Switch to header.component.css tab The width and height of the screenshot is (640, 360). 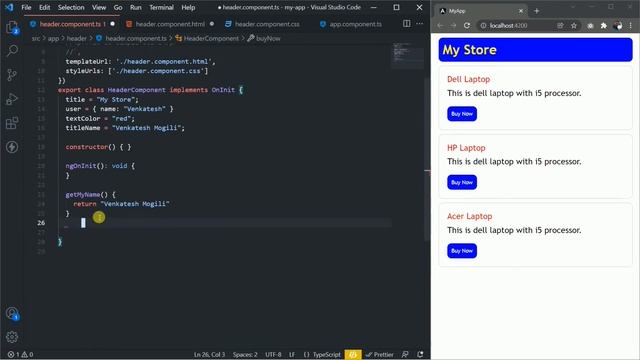click(x=267, y=24)
